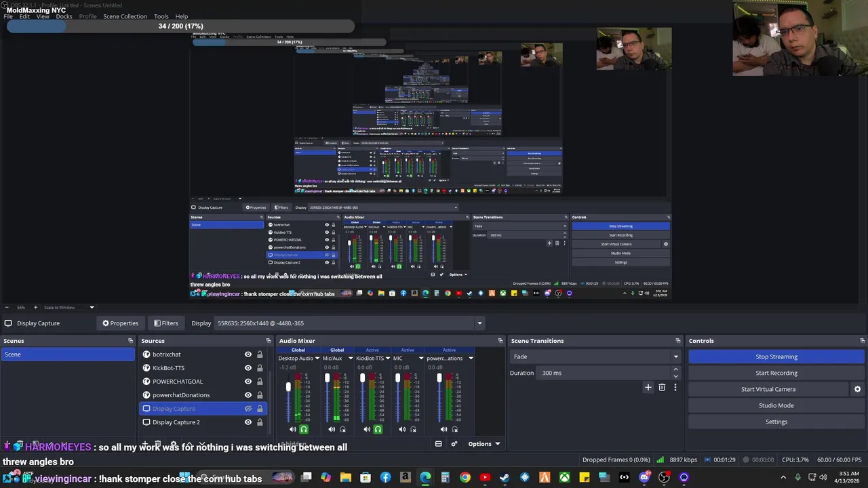
Task: Unlock the botrixchat source
Action: tap(260, 354)
